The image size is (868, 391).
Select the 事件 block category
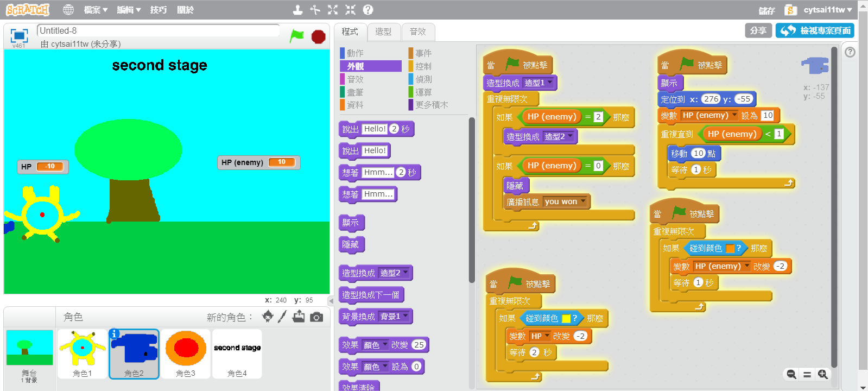pos(439,53)
